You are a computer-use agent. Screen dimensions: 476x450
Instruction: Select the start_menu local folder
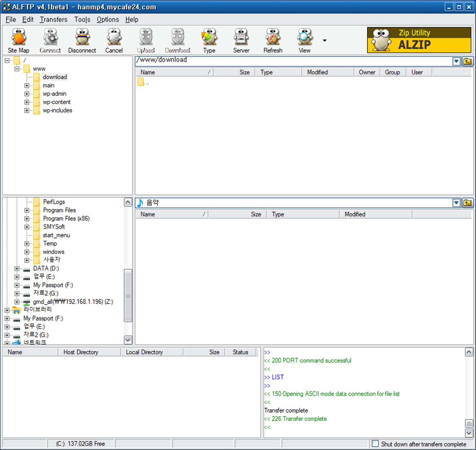(x=56, y=235)
